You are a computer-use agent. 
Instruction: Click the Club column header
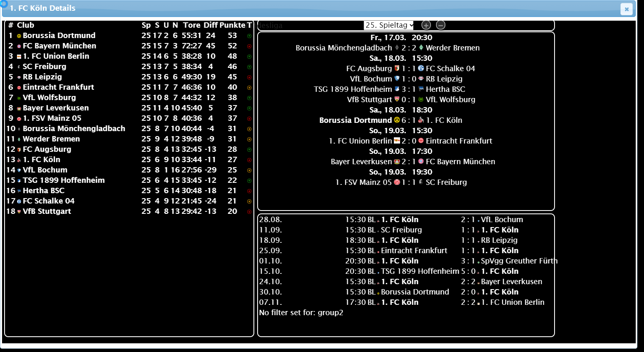(26, 25)
